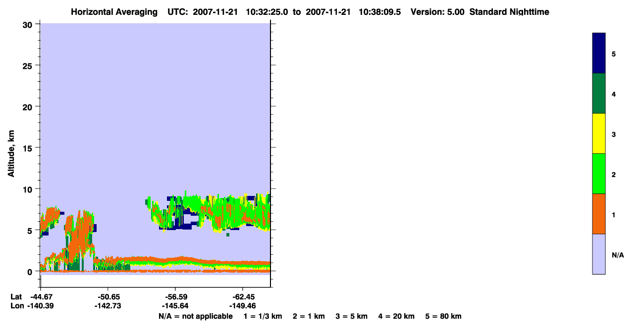Click the latitude value '-44.67'
Viewport: 644px width, 330px height.
tap(41, 297)
